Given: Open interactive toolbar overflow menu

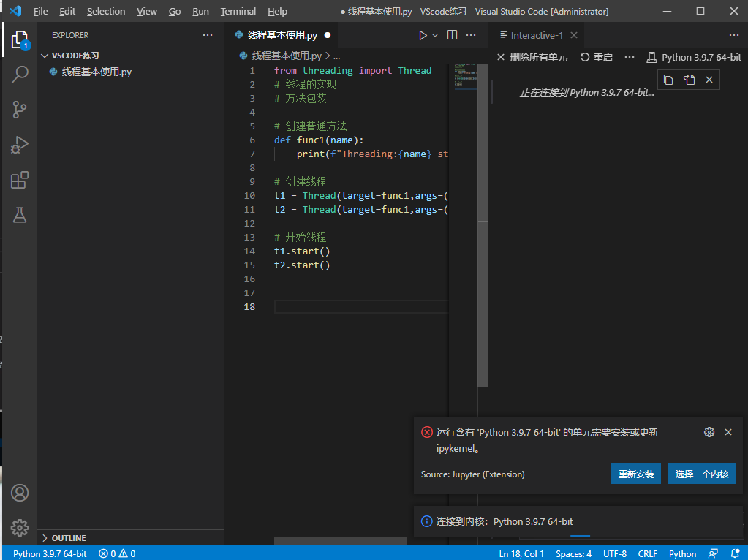Looking at the screenshot, I should (x=630, y=57).
